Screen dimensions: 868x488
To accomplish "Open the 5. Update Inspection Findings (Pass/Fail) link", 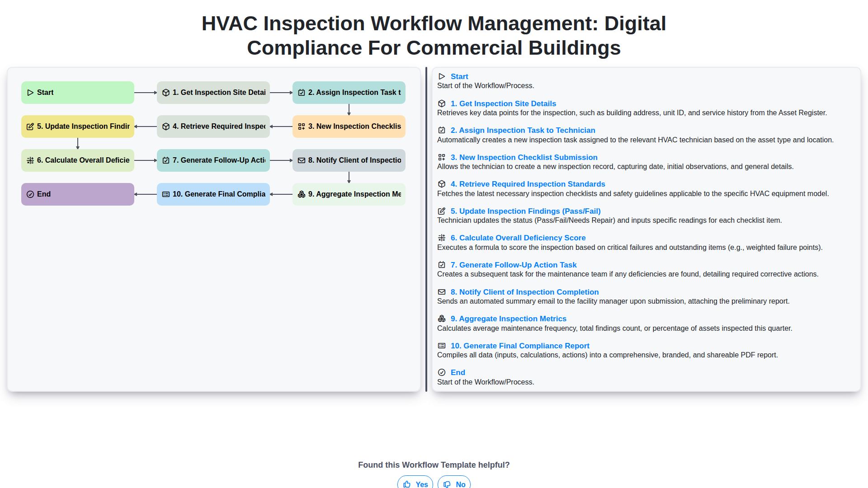I will click(x=526, y=211).
